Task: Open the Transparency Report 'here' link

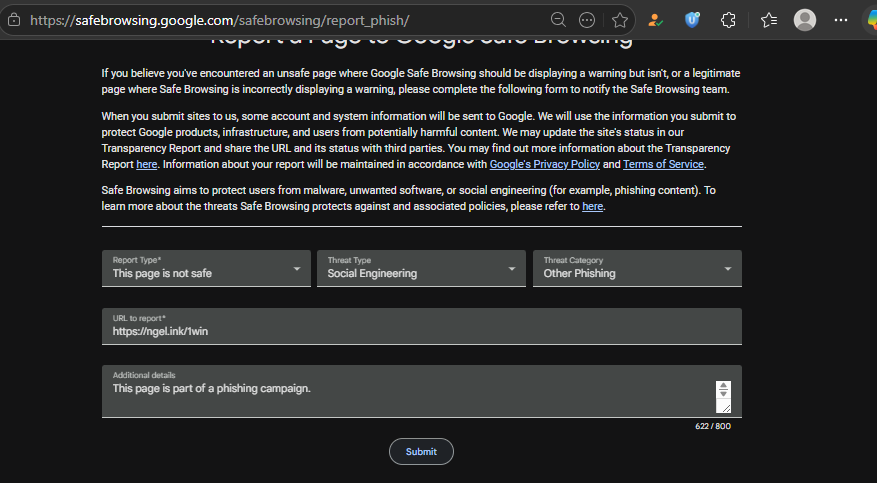Action: click(147, 164)
